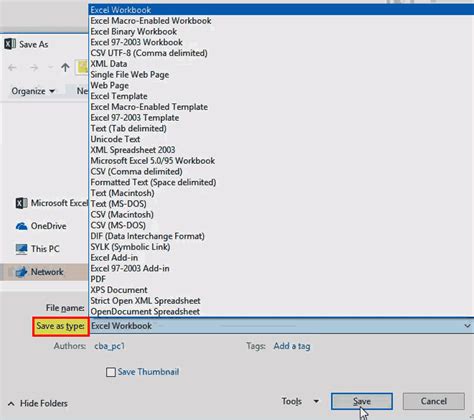This screenshot has width=474, height=420.
Task: Click the cba_pc1 author name
Action: [110, 346]
